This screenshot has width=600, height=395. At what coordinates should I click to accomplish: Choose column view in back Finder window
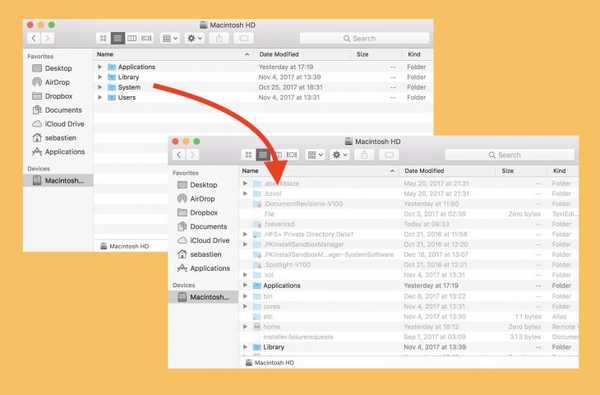(132, 38)
